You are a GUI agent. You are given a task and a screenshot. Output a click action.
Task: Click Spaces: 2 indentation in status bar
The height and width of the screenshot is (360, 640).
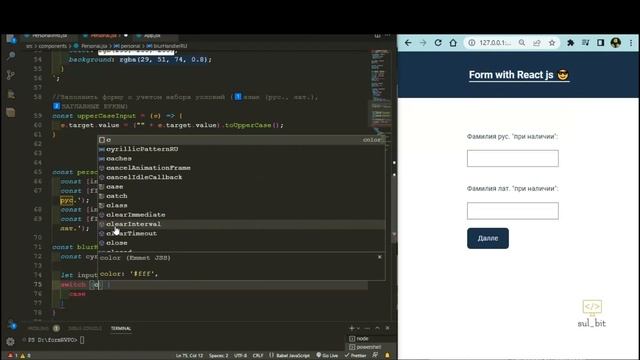tap(219, 356)
